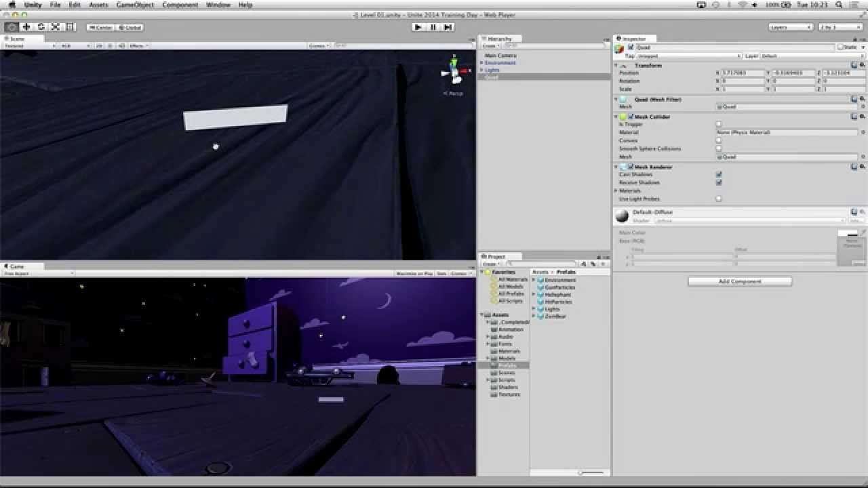Image resolution: width=868 pixels, height=488 pixels.
Task: Enable Use Light Probes checkbox
Action: click(x=719, y=199)
